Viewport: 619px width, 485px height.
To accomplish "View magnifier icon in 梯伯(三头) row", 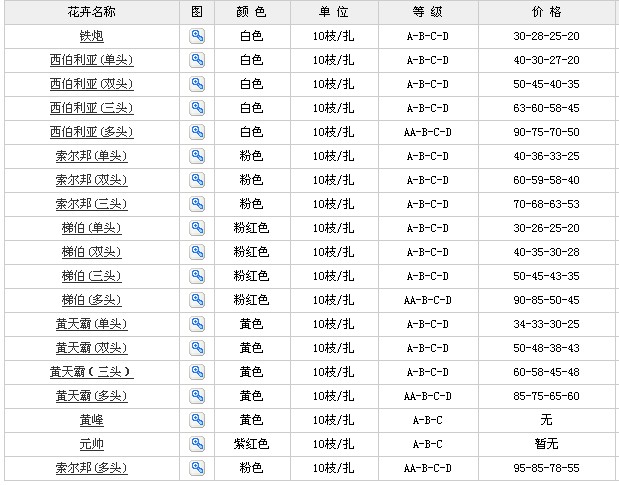I will [197, 276].
